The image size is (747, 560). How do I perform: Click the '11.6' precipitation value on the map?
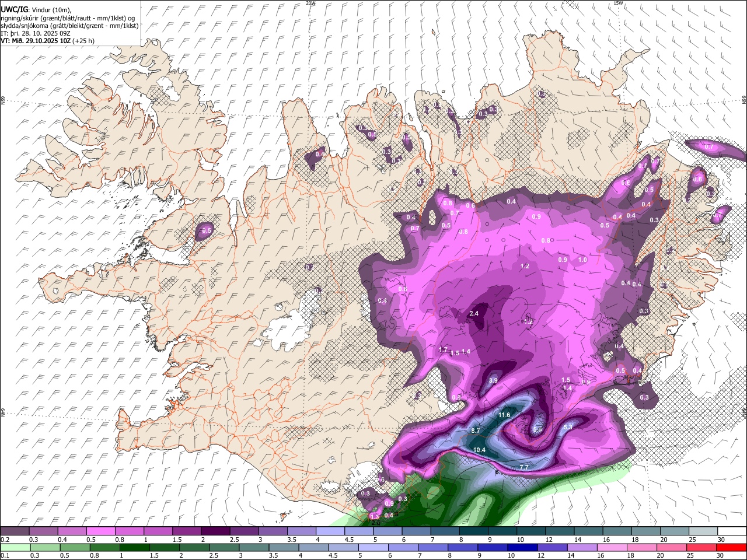[x=505, y=415]
